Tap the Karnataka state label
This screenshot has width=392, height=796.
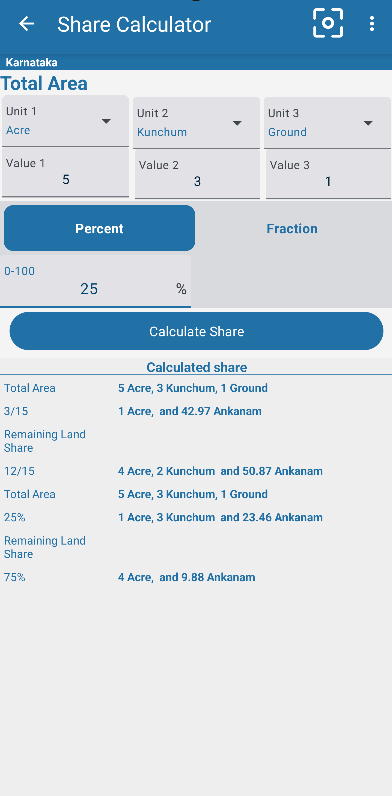click(31, 62)
